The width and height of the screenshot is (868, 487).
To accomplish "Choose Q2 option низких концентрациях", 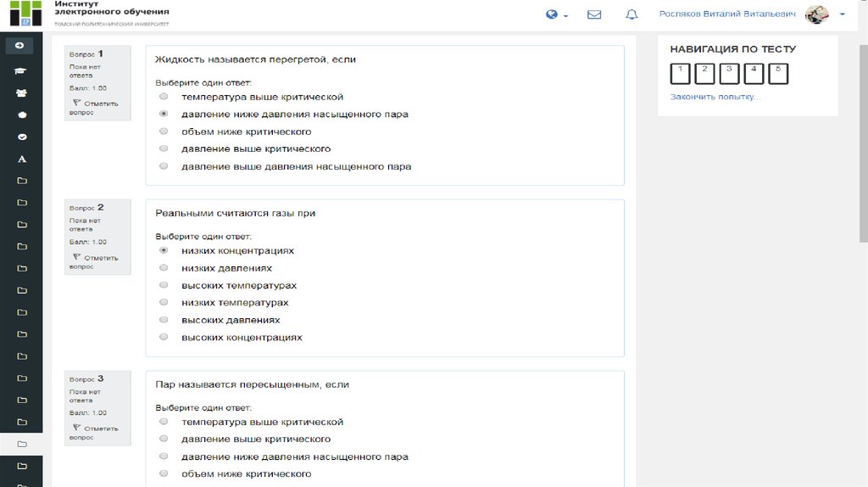I will [164, 250].
